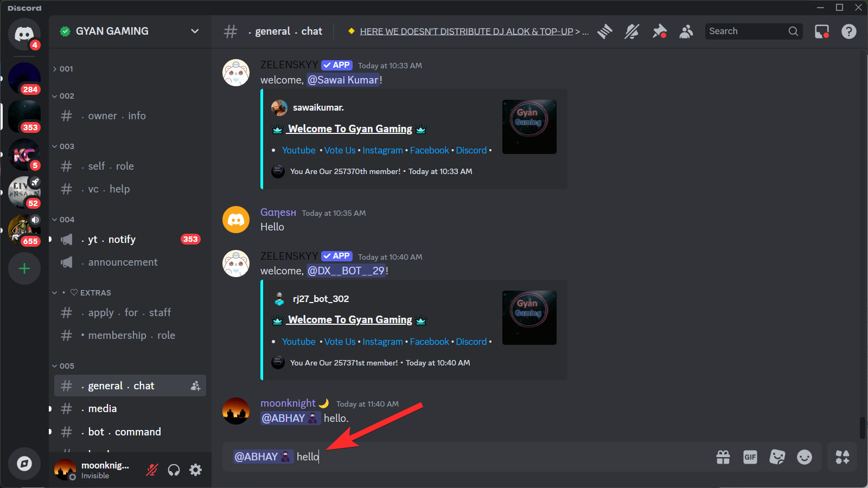Explore discoverable servers compass icon
This screenshot has width=868, height=488.
pyautogui.click(x=24, y=464)
